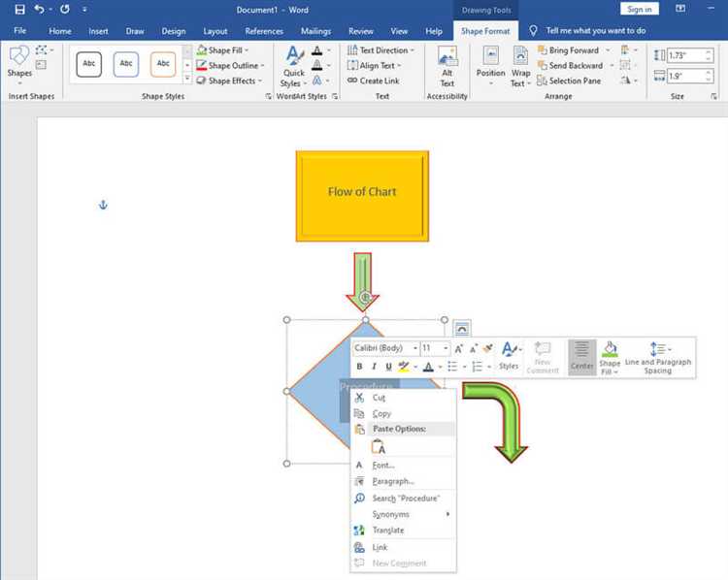The height and width of the screenshot is (580, 728).
Task: Open the Position options
Action: click(491, 66)
